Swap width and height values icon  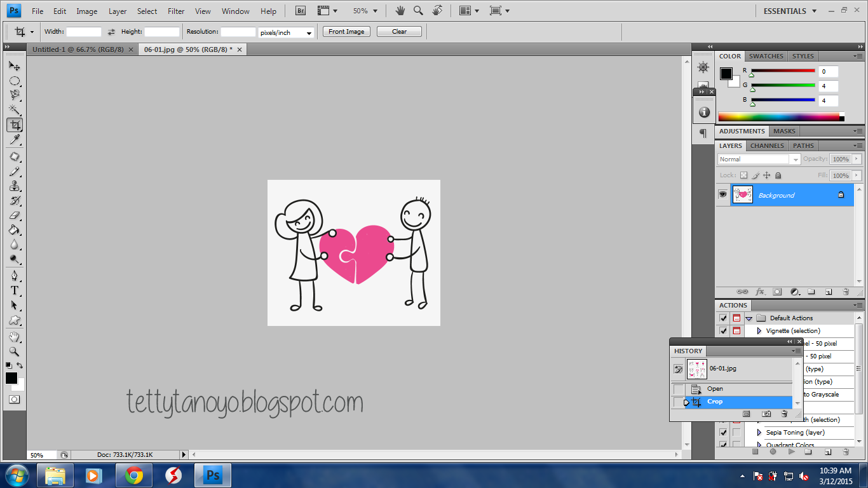pos(111,32)
